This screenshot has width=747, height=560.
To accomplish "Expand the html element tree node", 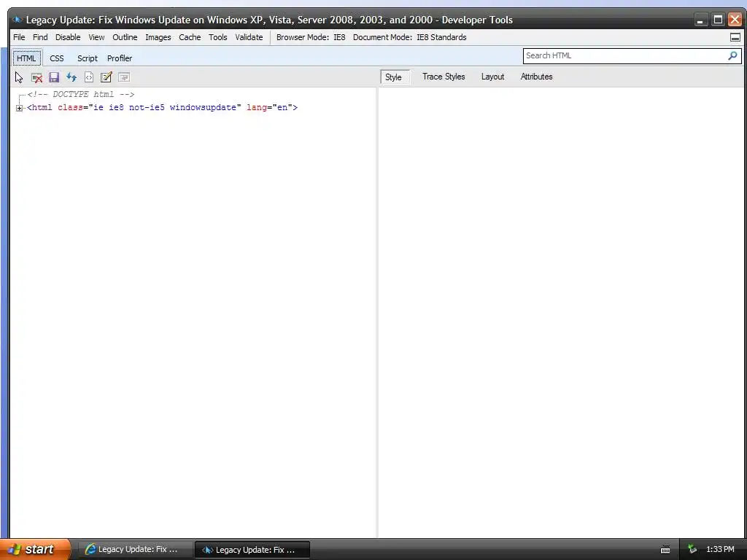I will click(x=19, y=108).
